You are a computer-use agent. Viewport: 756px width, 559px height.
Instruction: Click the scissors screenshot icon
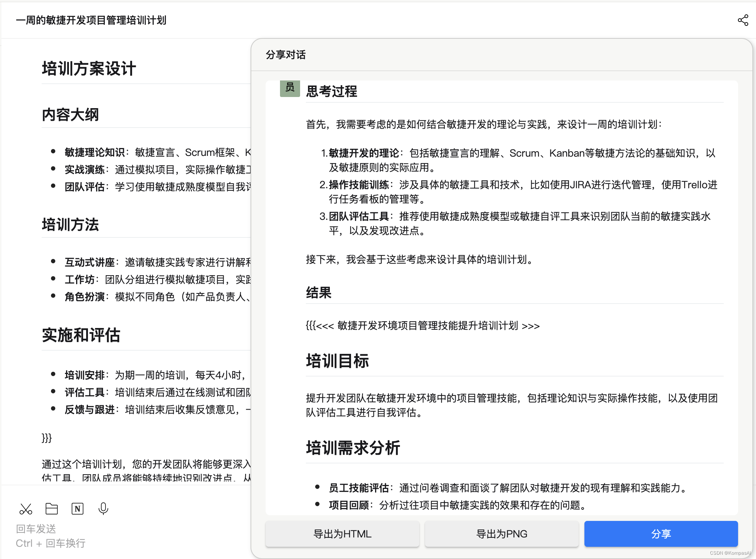tap(26, 509)
